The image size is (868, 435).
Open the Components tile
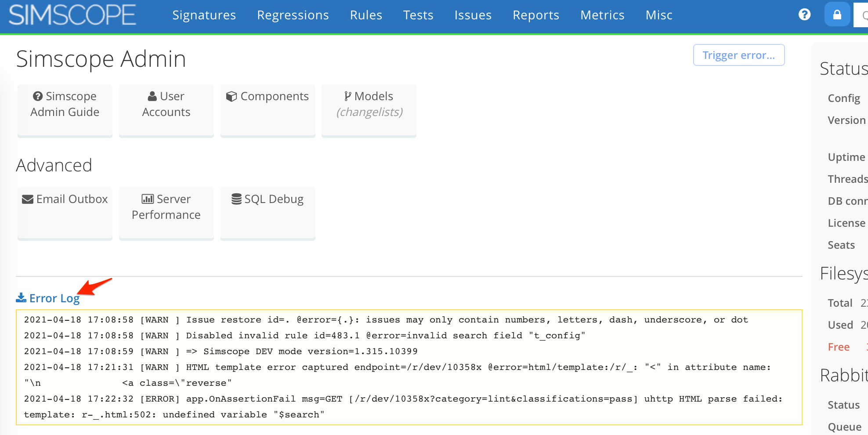268,111
